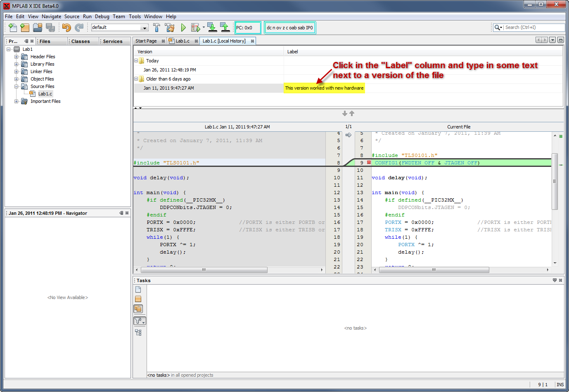The height and width of the screenshot is (392, 569).
Task: Click the New Project toolbar icon
Action: [x=25, y=28]
